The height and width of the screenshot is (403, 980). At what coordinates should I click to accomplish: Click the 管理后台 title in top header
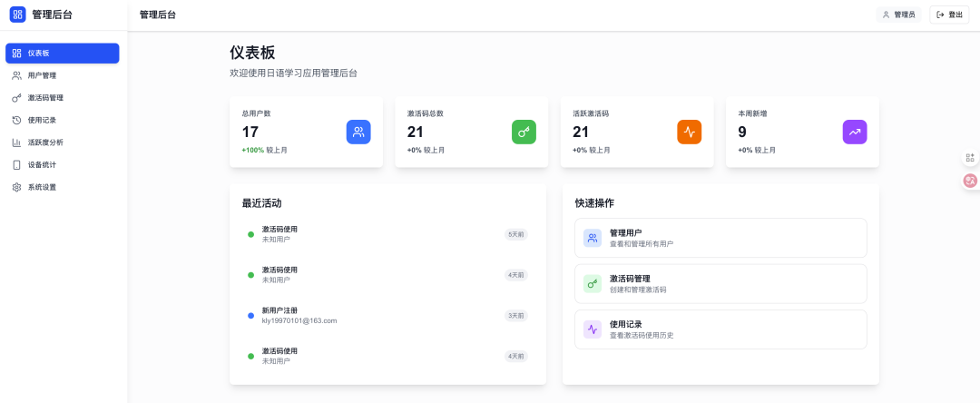coord(158,15)
